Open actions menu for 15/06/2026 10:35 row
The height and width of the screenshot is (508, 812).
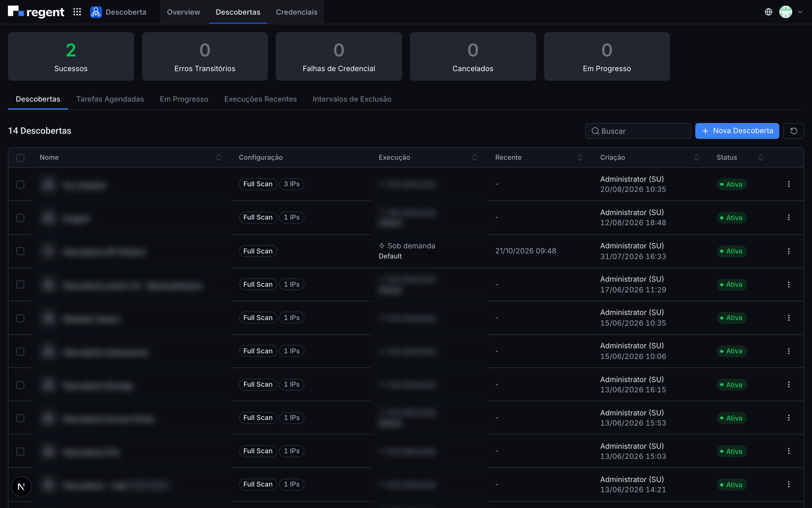pos(789,317)
